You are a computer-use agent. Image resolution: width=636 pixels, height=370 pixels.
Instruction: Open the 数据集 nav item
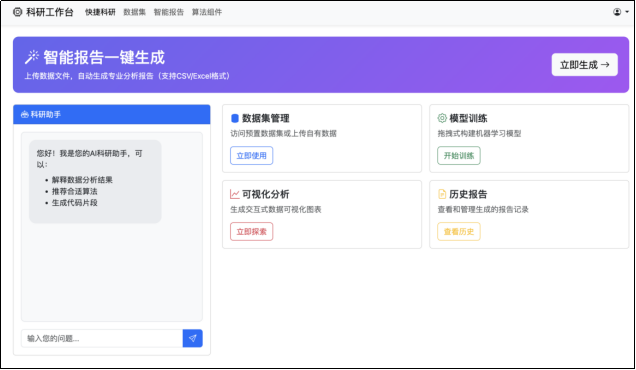coord(134,12)
